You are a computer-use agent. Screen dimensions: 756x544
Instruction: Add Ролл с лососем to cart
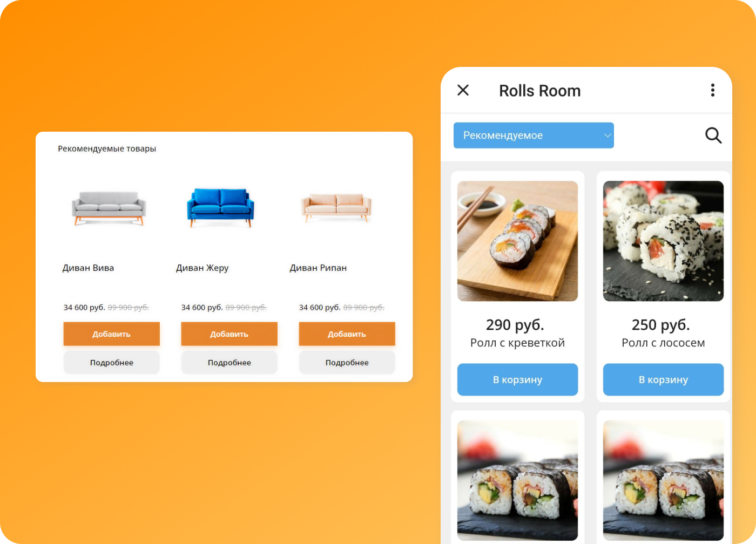(663, 379)
